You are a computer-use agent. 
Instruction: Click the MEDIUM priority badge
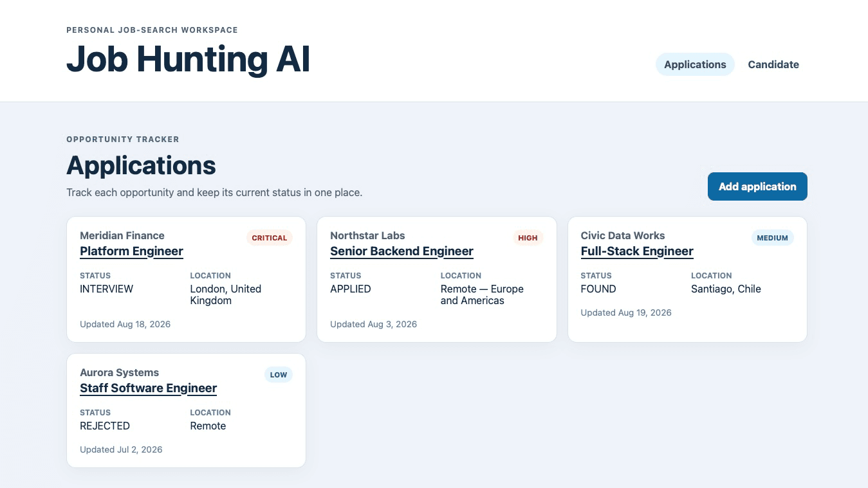point(772,238)
